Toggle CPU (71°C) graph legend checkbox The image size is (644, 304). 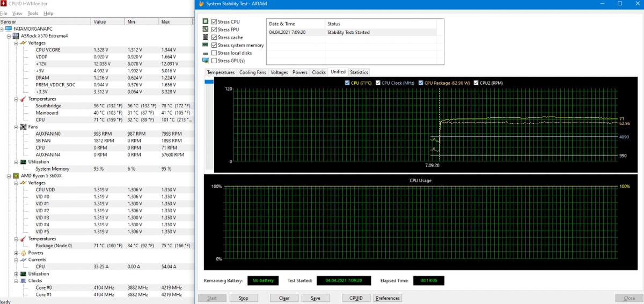348,83
